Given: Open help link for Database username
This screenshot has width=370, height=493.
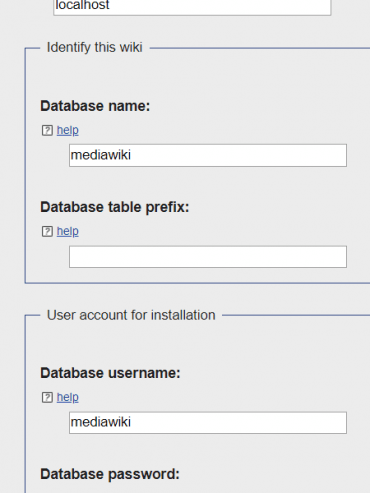Looking at the screenshot, I should coord(68,397).
